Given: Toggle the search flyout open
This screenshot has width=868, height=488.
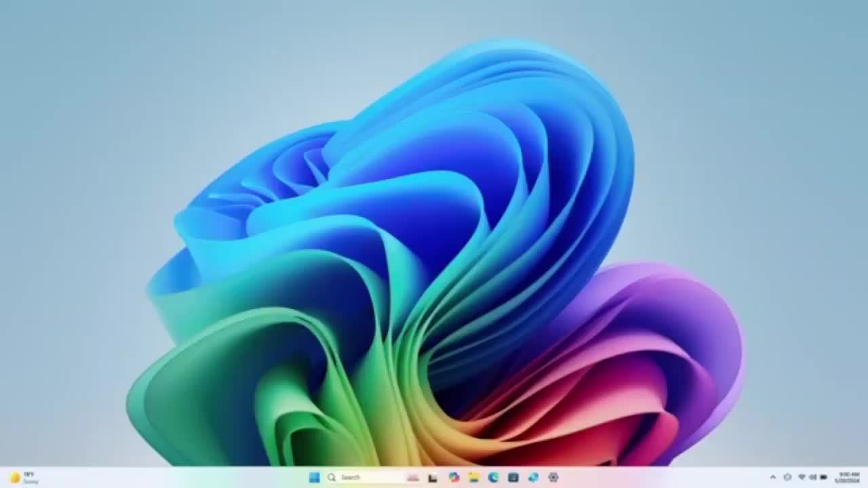Looking at the screenshot, I should pos(333,478).
